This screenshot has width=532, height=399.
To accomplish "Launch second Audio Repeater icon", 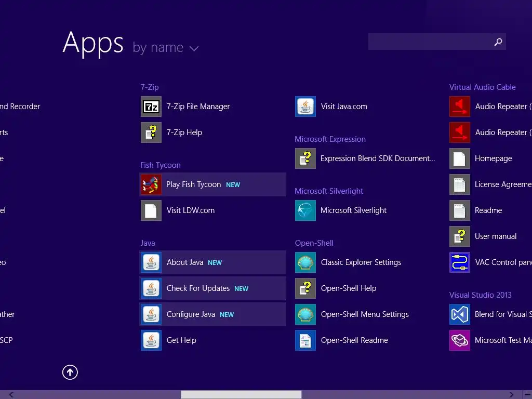I will 460,132.
